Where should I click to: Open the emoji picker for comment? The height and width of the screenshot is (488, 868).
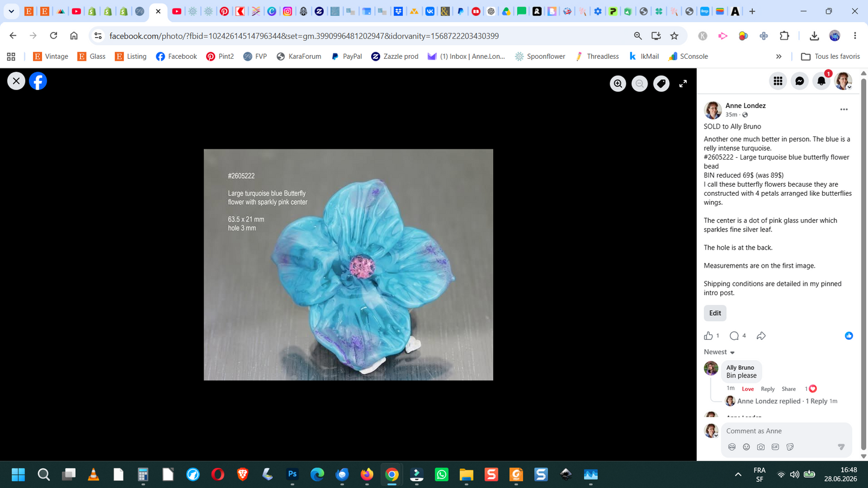(746, 447)
